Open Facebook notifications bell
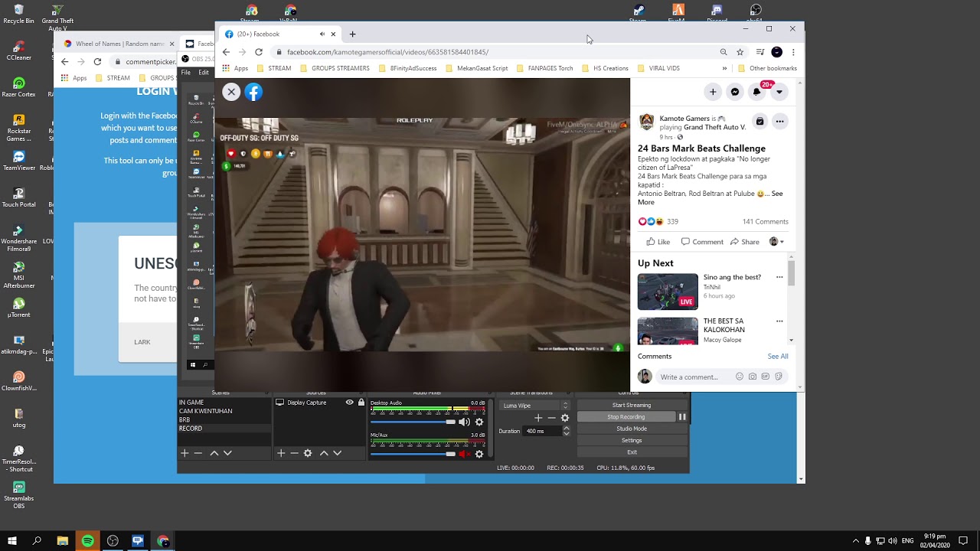Screen dimensions: 980x551 [757, 92]
